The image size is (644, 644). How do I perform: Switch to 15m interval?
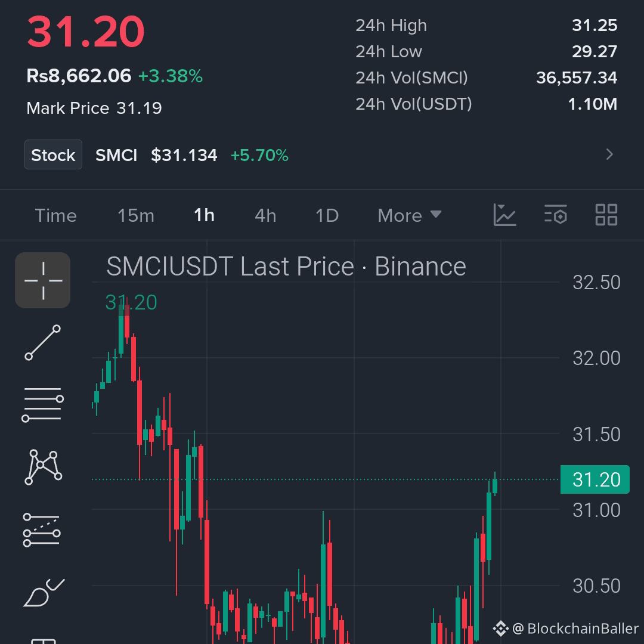pyautogui.click(x=136, y=215)
